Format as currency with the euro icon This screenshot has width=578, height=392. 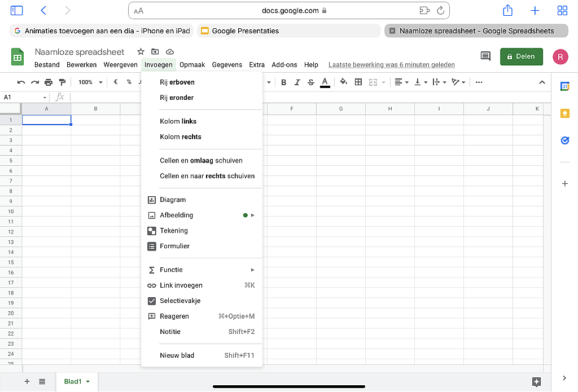point(116,82)
